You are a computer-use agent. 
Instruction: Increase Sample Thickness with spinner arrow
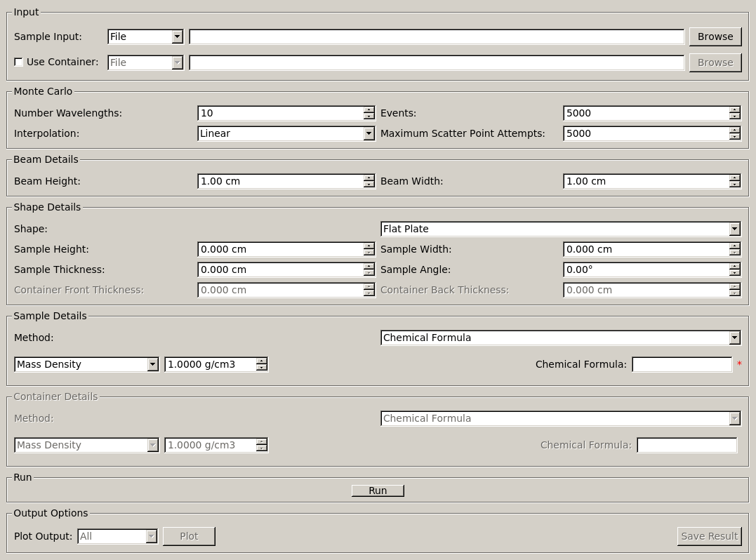point(369,267)
